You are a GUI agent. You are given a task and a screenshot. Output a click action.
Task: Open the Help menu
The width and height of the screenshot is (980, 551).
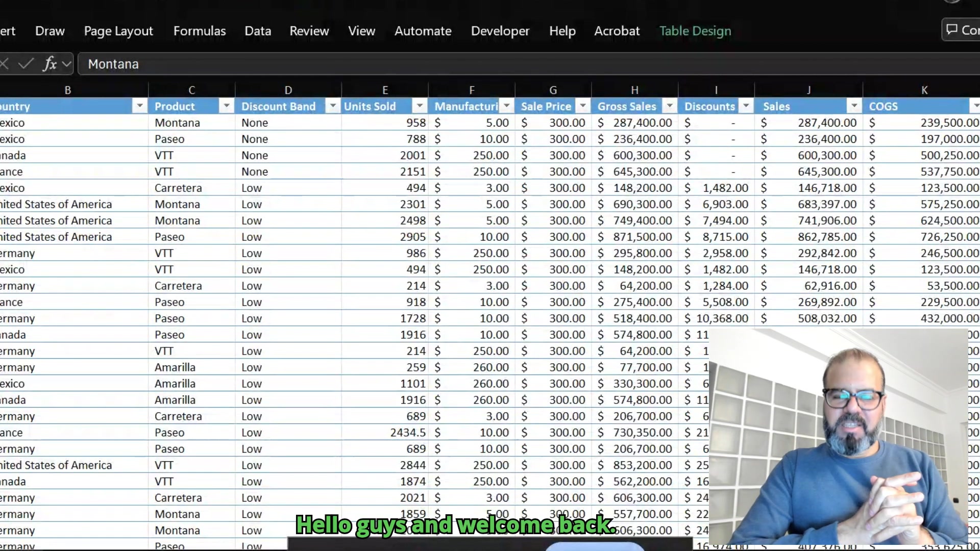562,31
